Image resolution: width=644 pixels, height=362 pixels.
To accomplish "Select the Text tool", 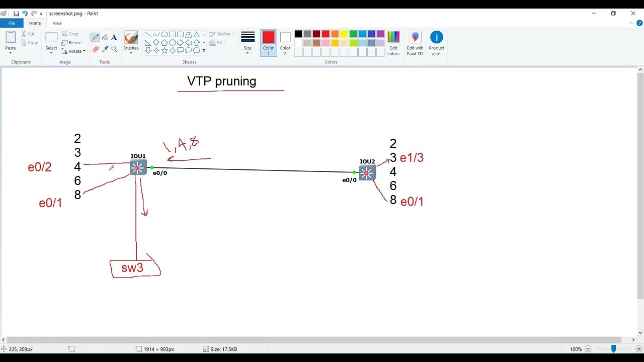I will (x=114, y=37).
